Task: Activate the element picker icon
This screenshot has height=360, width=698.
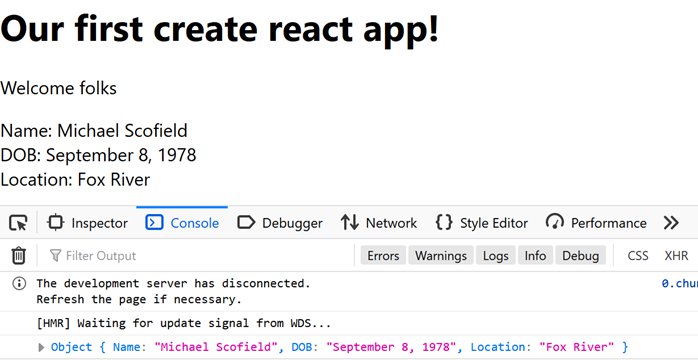Action: (18, 222)
